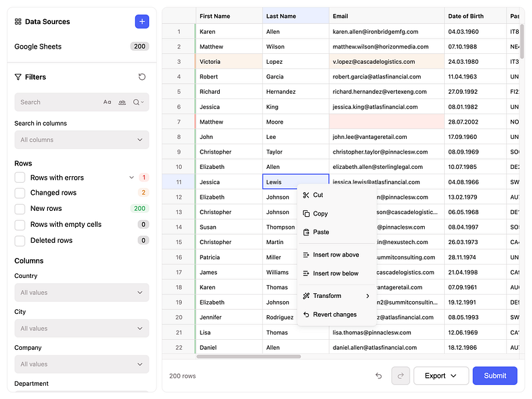Open the Country values dropdown

click(x=82, y=293)
